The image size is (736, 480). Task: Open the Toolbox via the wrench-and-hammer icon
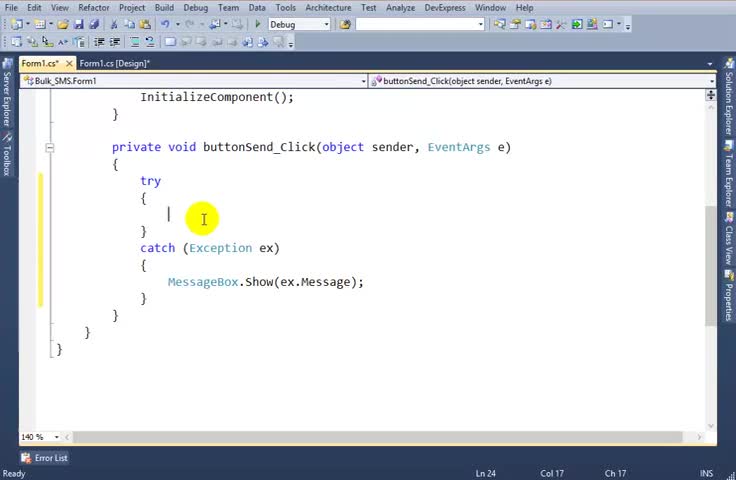(x=561, y=24)
